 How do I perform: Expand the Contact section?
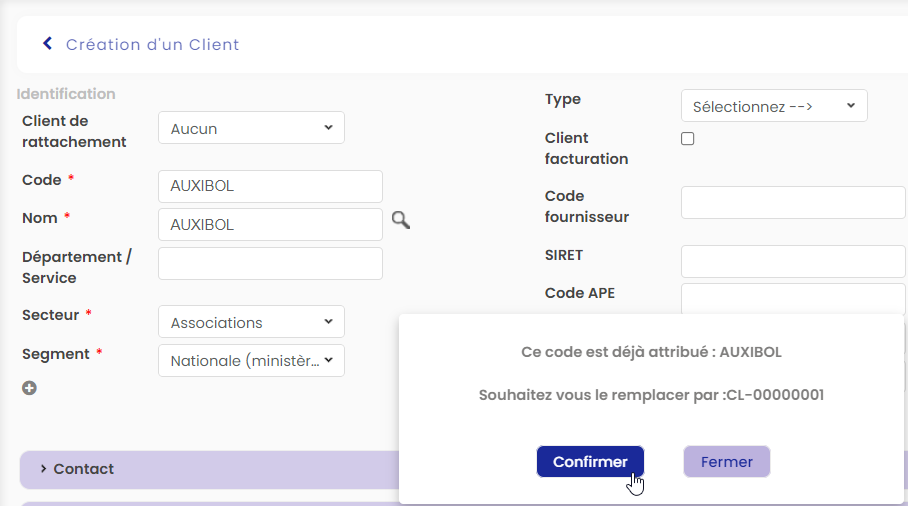(x=84, y=469)
